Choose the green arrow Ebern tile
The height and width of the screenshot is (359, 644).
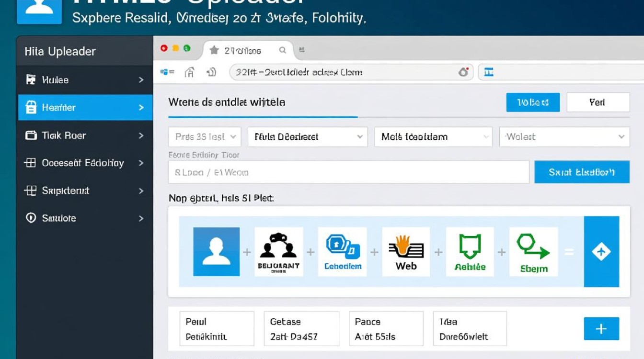(533, 252)
